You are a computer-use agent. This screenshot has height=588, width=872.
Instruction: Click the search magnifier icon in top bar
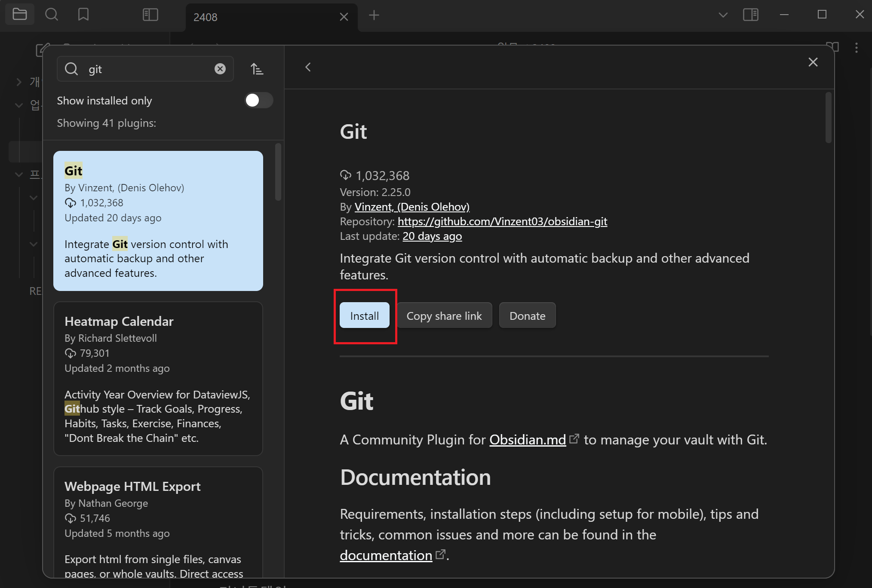point(52,15)
